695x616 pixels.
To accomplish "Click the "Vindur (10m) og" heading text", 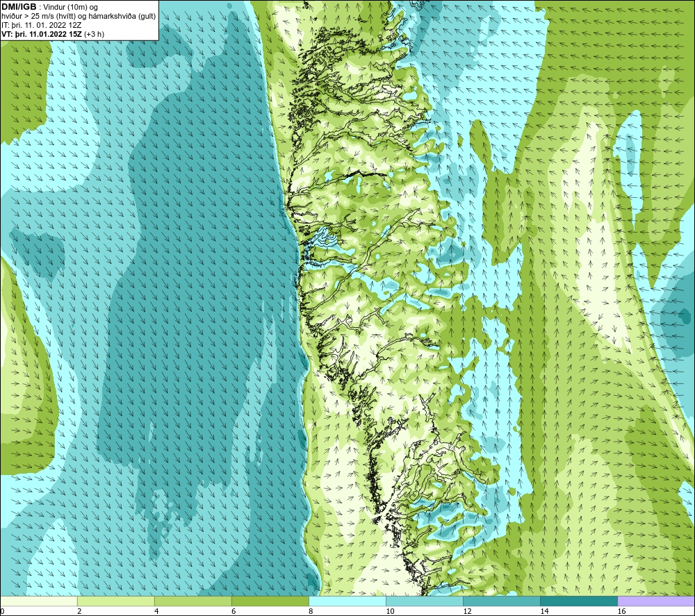I will pyautogui.click(x=70, y=7).
